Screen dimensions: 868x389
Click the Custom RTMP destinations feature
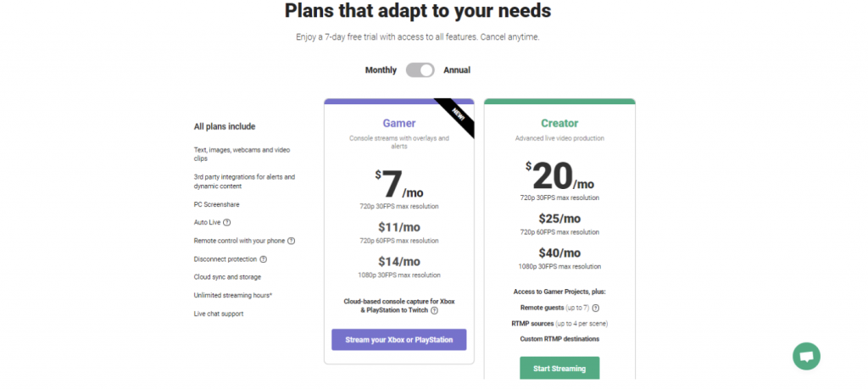[x=559, y=339]
